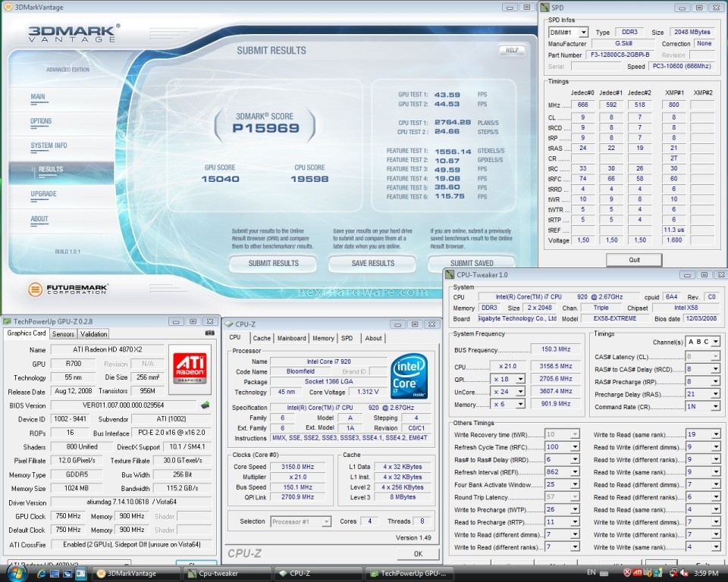This screenshot has height=582, width=728.
Task: Switch to 3DMarkVantage in the taskbar
Action: tap(135, 574)
